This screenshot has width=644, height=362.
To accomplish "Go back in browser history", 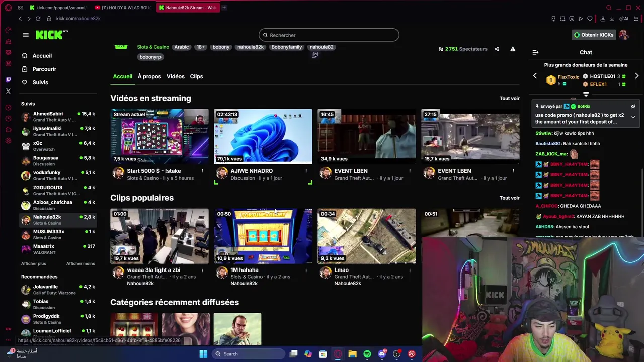I will coord(20,19).
